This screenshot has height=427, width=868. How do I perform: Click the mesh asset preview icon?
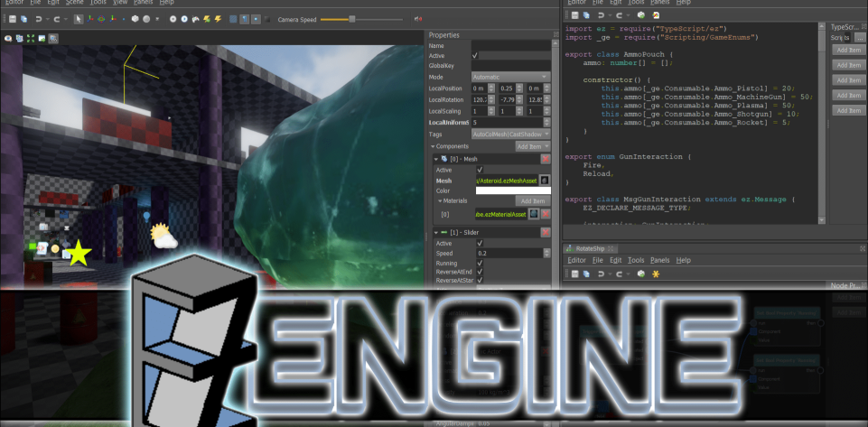545,181
